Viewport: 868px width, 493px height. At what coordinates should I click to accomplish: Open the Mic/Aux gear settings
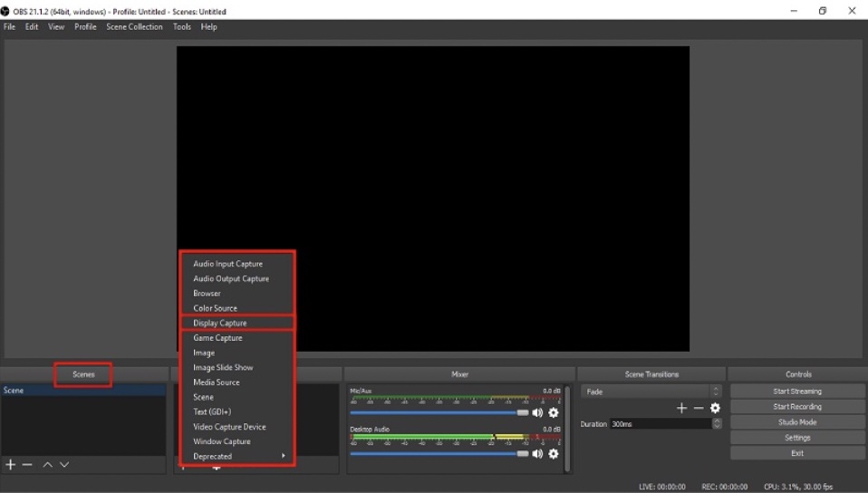pyautogui.click(x=554, y=413)
